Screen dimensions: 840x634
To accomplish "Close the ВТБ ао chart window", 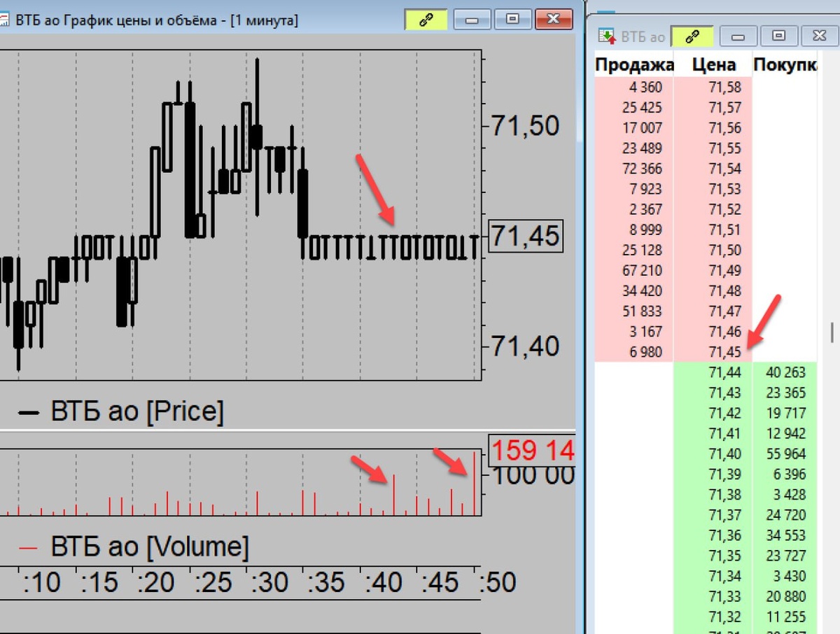I will pyautogui.click(x=554, y=20).
